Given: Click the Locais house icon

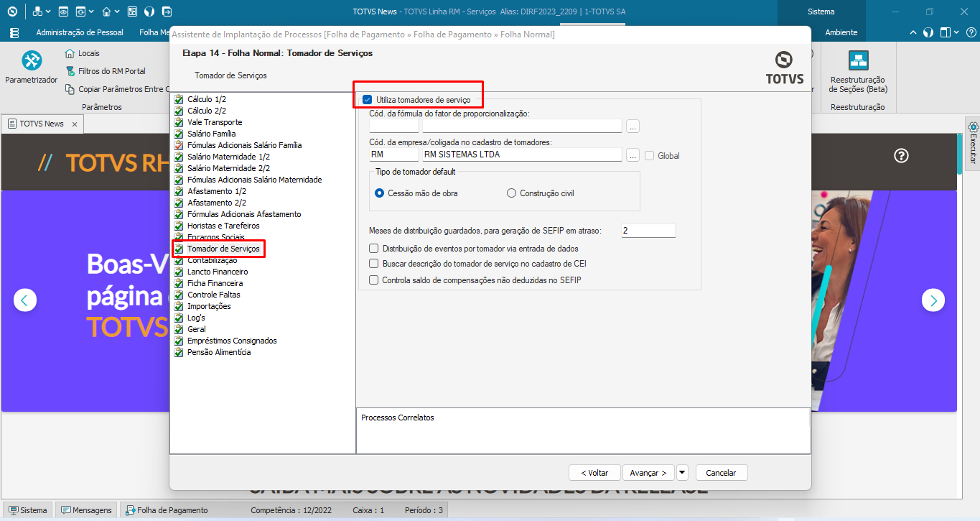Looking at the screenshot, I should coord(70,53).
